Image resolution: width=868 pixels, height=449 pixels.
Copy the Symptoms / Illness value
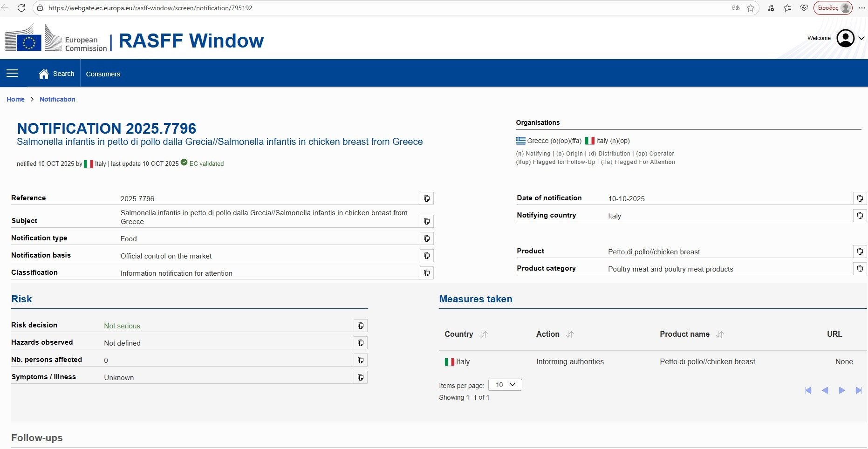tap(360, 377)
